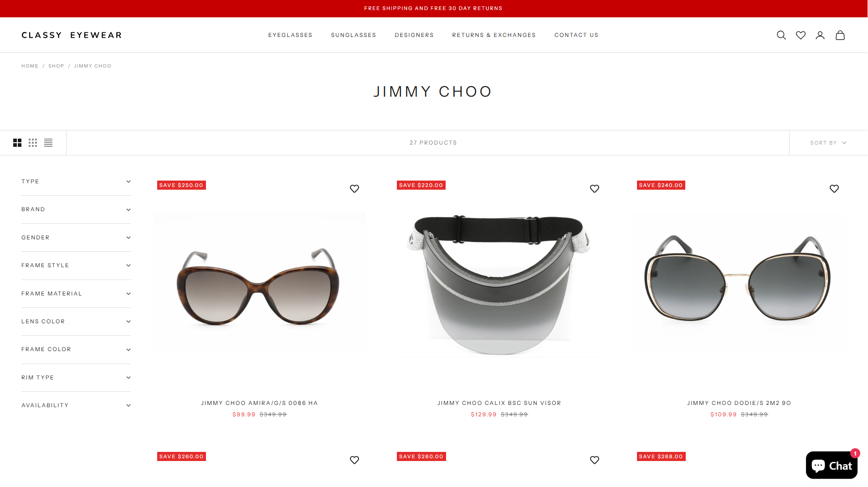The height and width of the screenshot is (487, 868).
Task: Switch to list view layout
Action: click(48, 143)
